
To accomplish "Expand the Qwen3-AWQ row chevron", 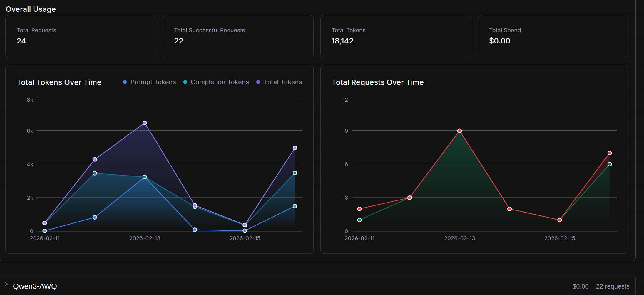I will pos(6,284).
